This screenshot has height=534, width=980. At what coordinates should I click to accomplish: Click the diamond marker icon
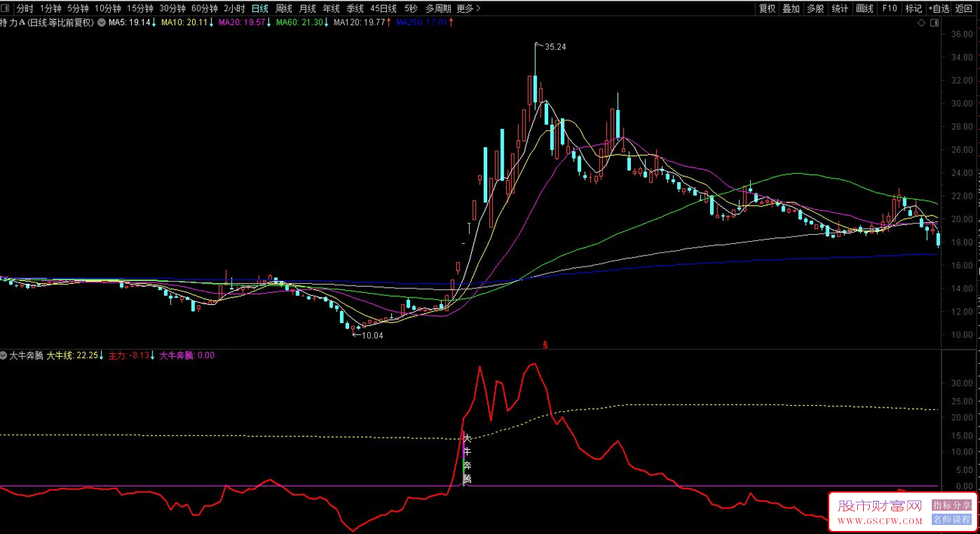[x=921, y=23]
